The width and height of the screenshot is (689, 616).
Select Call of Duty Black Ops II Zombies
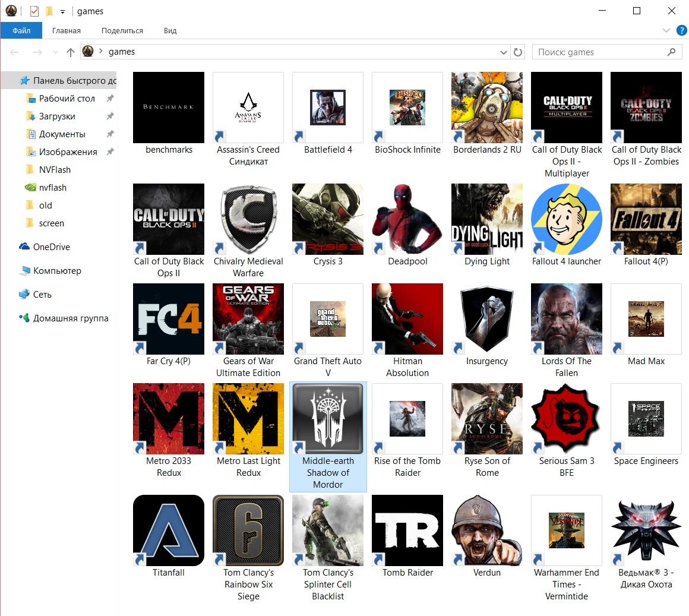(646, 108)
